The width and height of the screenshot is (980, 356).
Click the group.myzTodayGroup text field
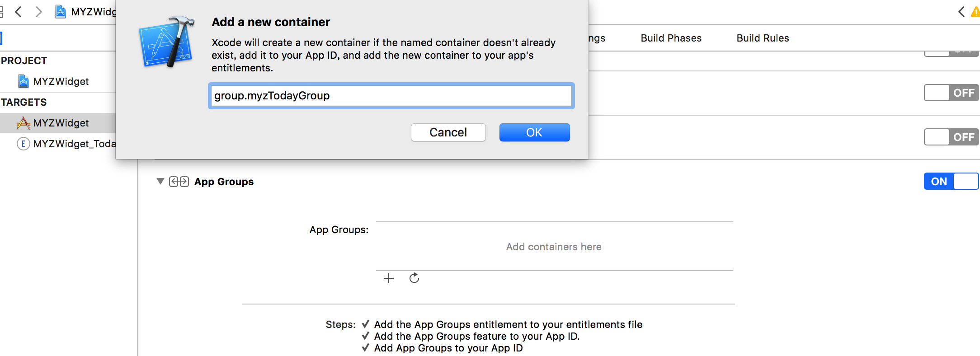click(391, 96)
